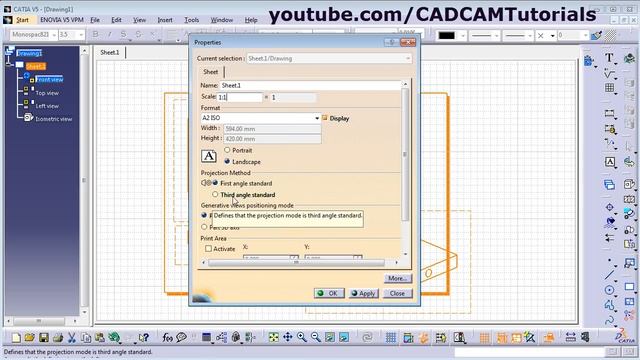Image resolution: width=640 pixels, height=360 pixels.
Task: Click the Copy icon in bottom toolbar
Action: (x=86, y=337)
